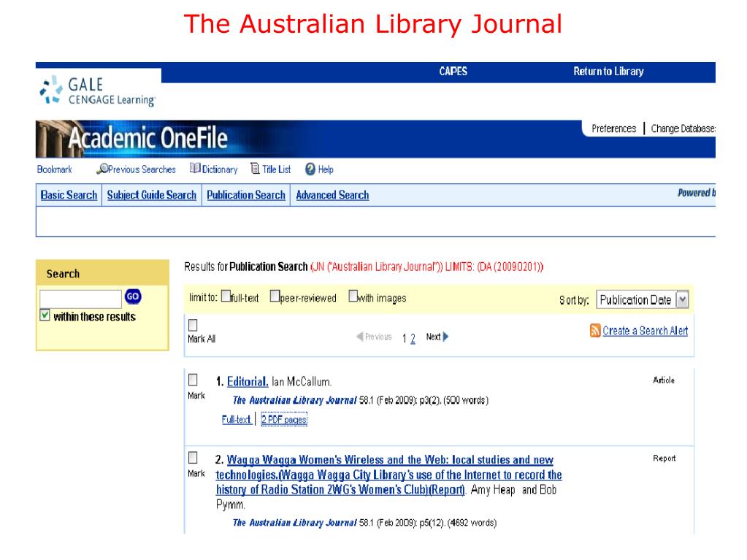Viewport: 747px width, 560px height.
Task: Open Help via the question mark icon
Action: (x=310, y=169)
